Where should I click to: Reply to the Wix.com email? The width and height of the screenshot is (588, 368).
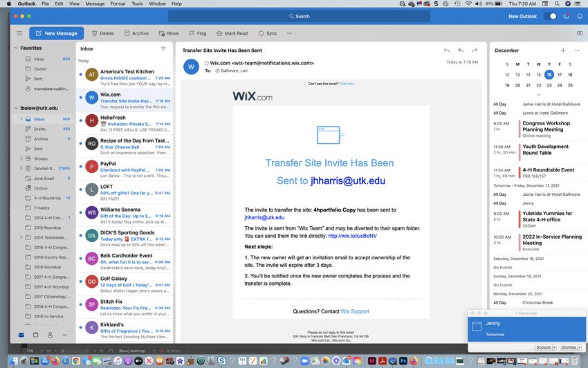coord(447,50)
